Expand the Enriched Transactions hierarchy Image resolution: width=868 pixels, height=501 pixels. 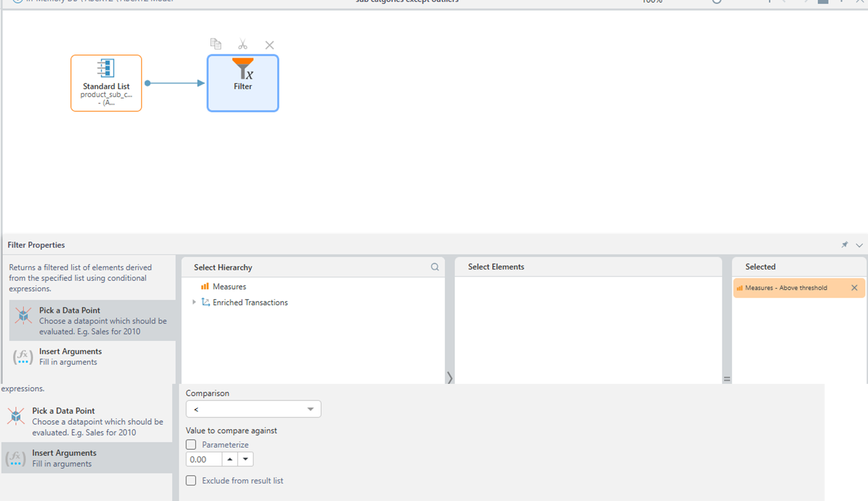point(194,302)
